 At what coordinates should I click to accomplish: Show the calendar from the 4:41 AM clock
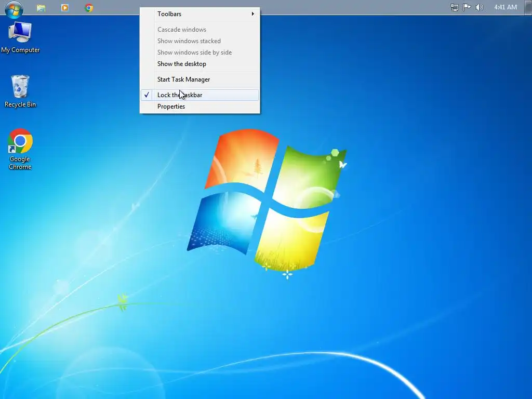pyautogui.click(x=505, y=7)
